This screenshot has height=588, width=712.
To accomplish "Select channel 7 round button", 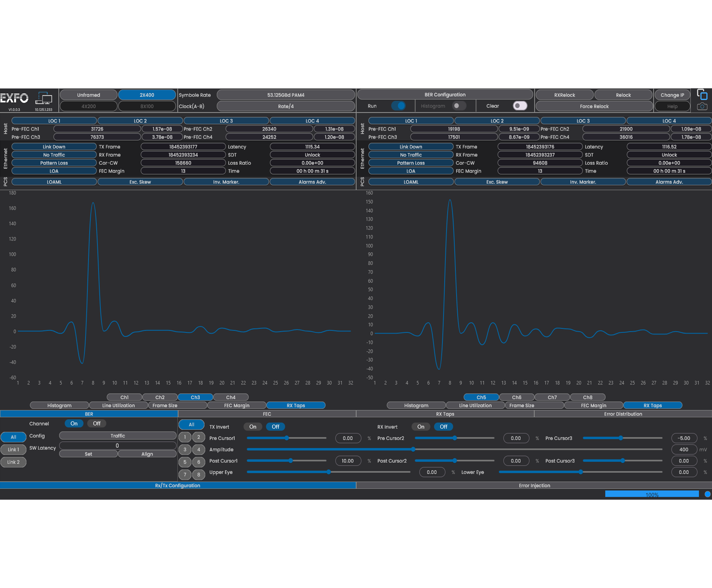I will (185, 474).
